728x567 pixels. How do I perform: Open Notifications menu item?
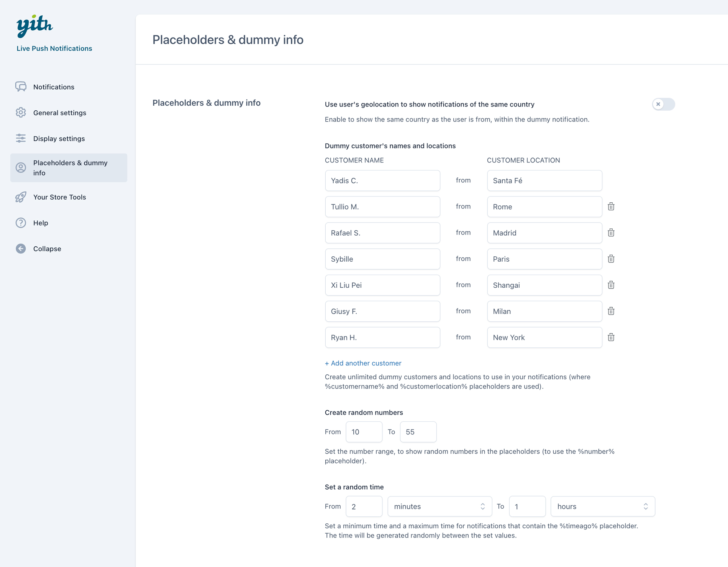69,87
